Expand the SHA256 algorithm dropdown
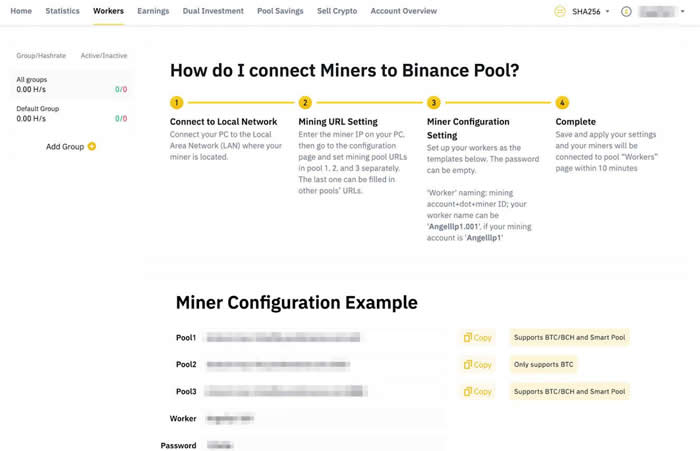 (x=608, y=11)
